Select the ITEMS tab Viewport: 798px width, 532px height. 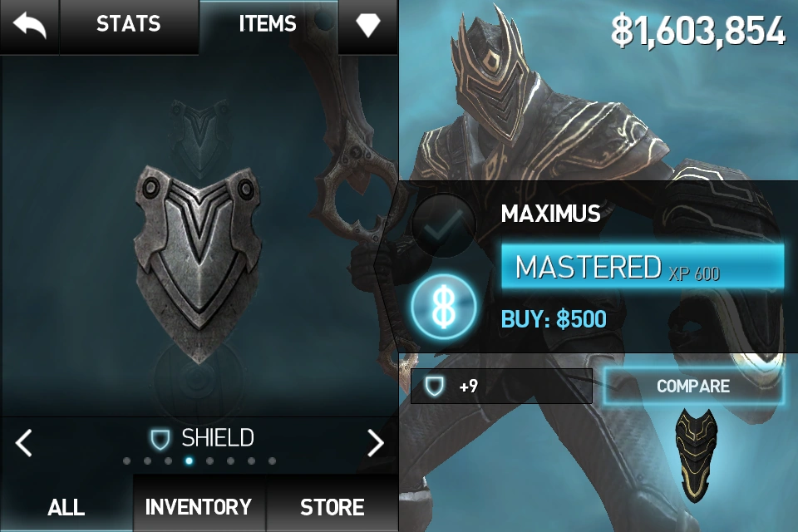pyautogui.click(x=268, y=26)
